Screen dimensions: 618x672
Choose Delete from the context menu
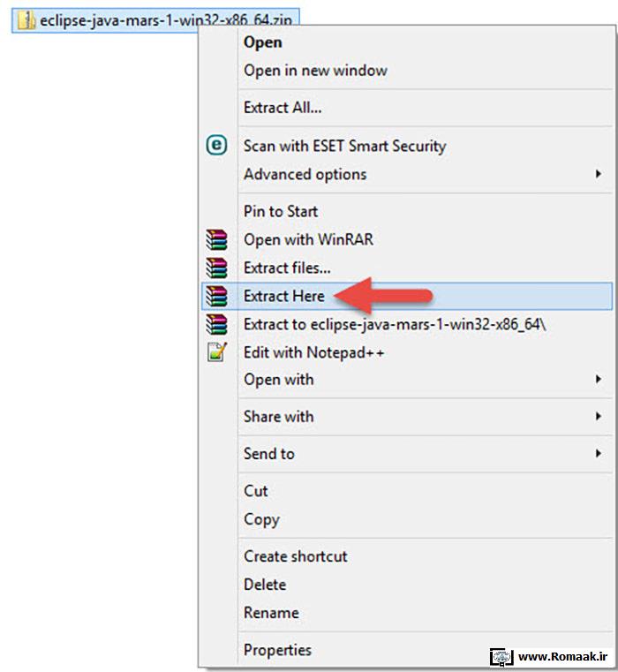pos(406,585)
